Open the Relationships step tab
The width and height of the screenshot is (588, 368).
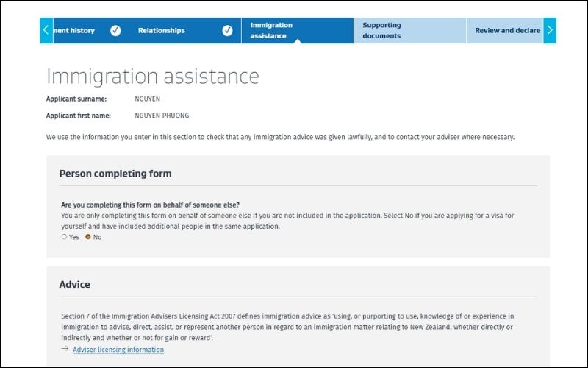pyautogui.click(x=162, y=30)
